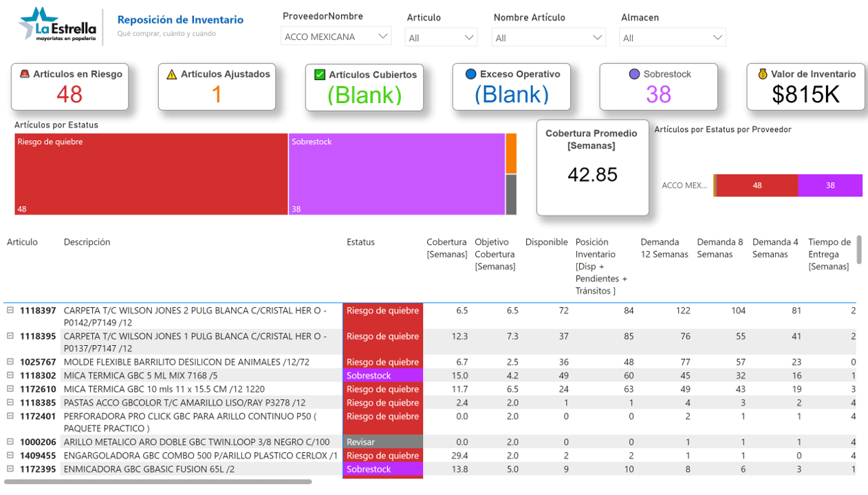This screenshot has width=868, height=495.
Task: Sort by Tiempo de Entrega column header
Action: [x=829, y=254]
